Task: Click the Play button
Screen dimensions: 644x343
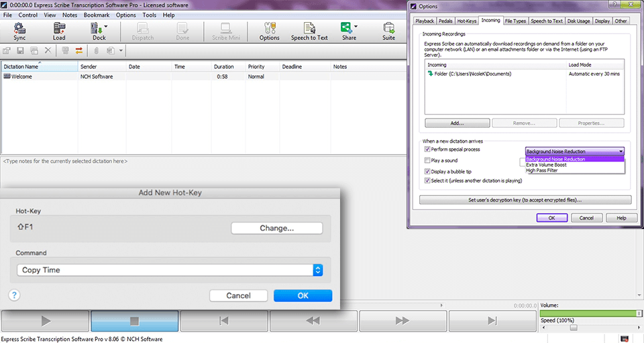Action: point(45,321)
